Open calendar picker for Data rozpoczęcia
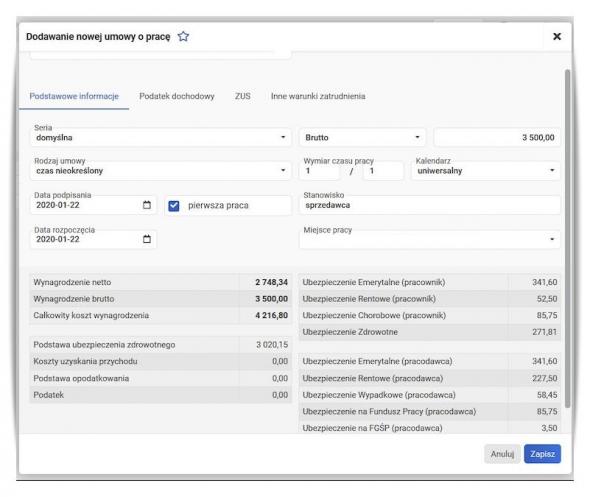 point(147,239)
